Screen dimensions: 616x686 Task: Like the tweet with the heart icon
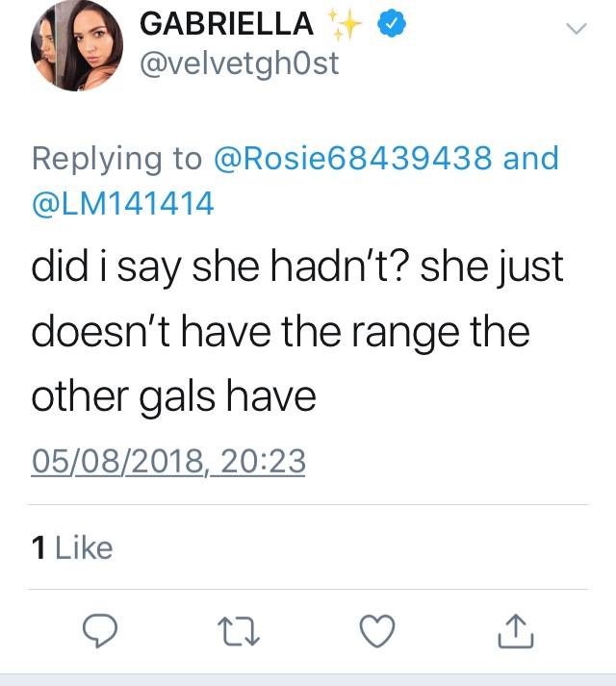click(x=377, y=631)
